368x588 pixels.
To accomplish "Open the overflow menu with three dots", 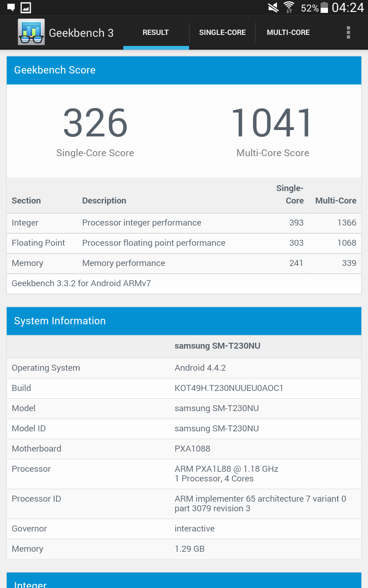I will tap(348, 32).
